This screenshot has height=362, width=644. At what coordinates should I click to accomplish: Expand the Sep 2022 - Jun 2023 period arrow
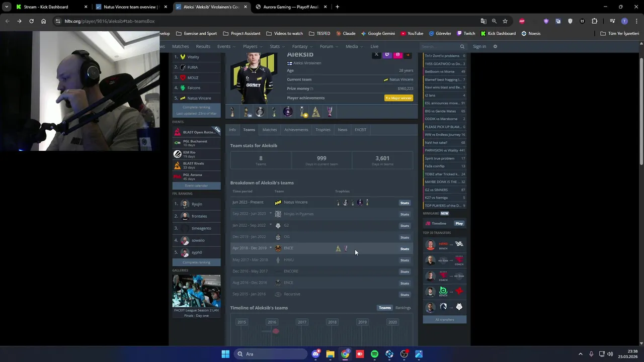tap(270, 214)
